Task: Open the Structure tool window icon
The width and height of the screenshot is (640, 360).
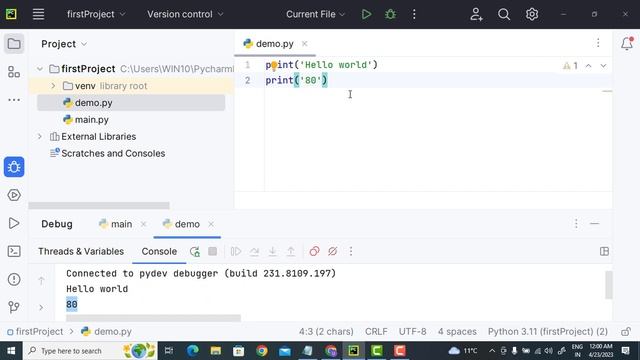Action: [x=14, y=72]
